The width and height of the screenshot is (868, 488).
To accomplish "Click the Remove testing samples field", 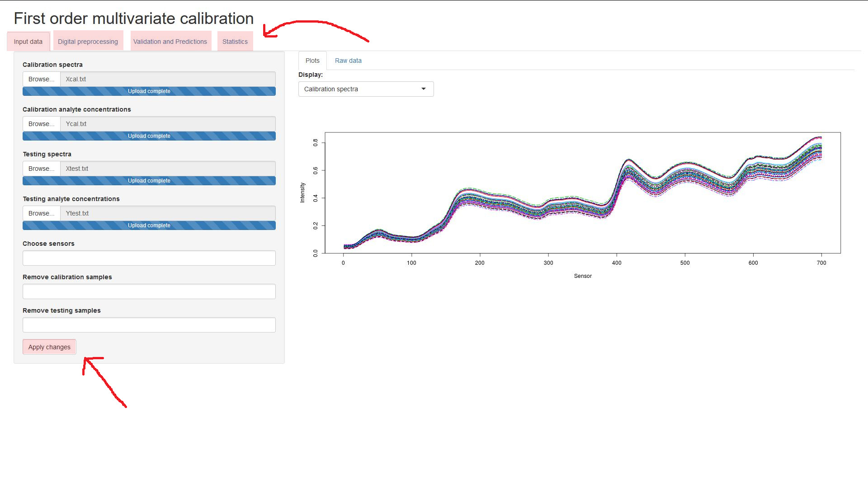I will (149, 325).
